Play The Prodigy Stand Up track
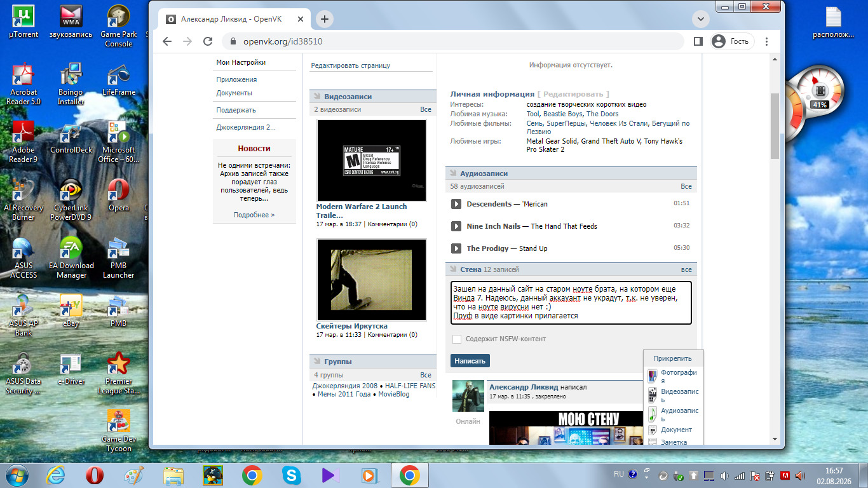This screenshot has height=488, width=868. (456, 248)
